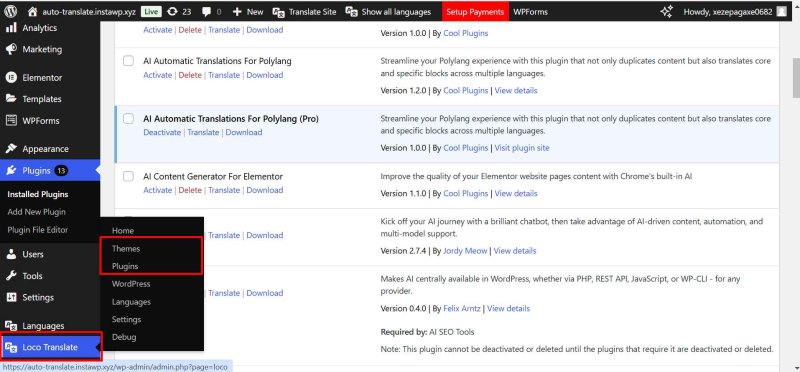Click the Appearance paintbrush icon
Viewport: 800px width, 372px height.
tap(11, 149)
